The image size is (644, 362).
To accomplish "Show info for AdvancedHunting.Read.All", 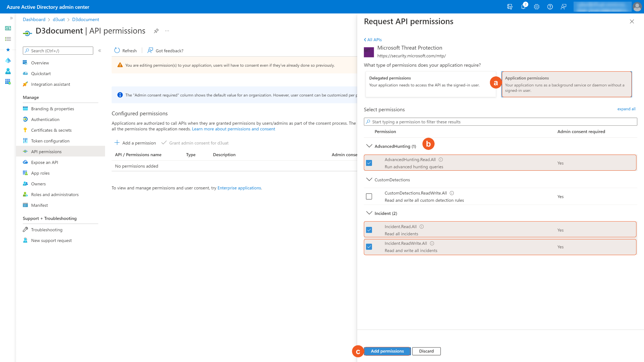I will 441,160.
